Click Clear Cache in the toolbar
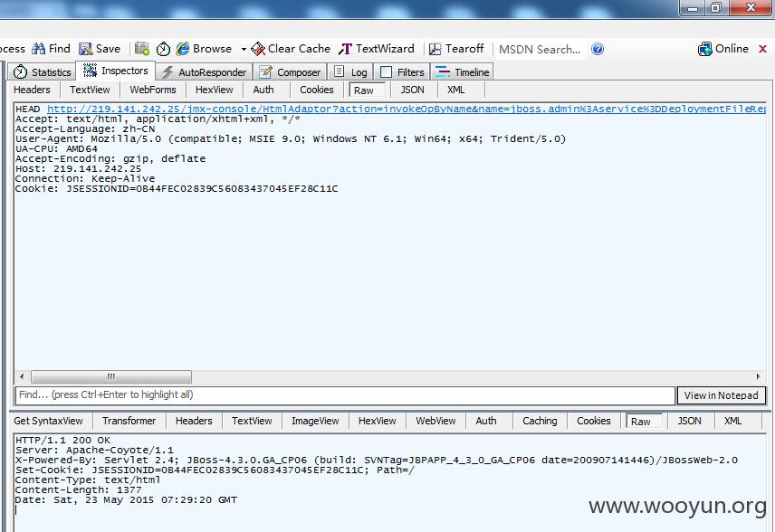Viewport: 775px width, 532px height. click(x=291, y=49)
